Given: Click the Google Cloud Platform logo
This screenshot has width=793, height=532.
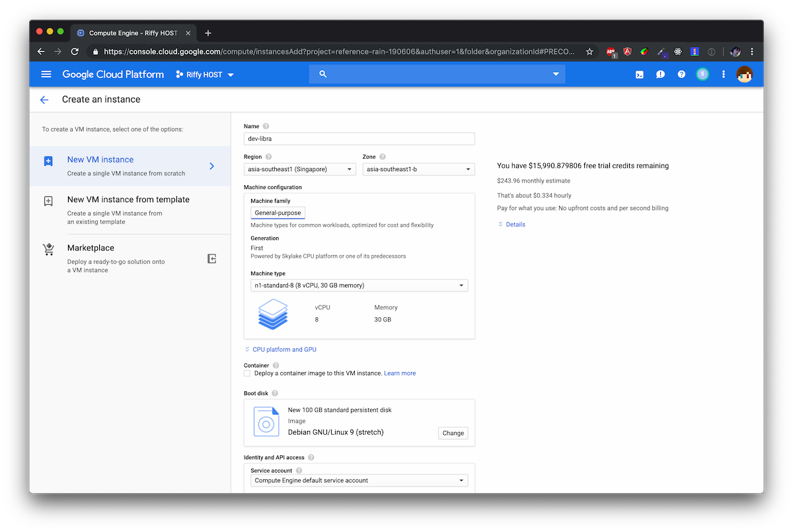Looking at the screenshot, I should tap(113, 75).
